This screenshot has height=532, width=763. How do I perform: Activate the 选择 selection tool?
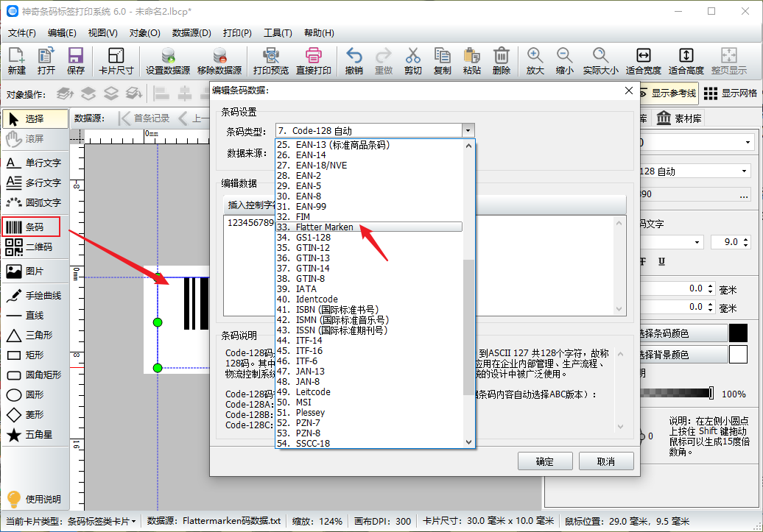point(35,118)
